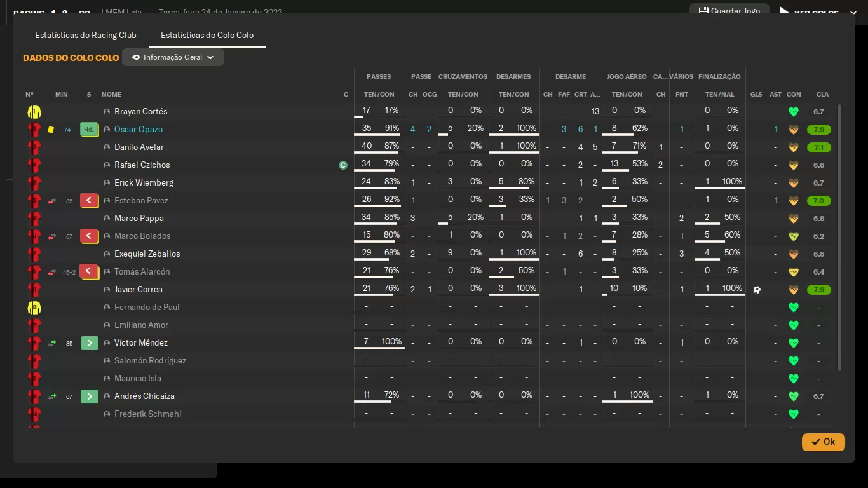Image resolution: width=868 pixels, height=488 pixels.
Task: Click the Guardar Jogo save button
Action: pos(729,11)
